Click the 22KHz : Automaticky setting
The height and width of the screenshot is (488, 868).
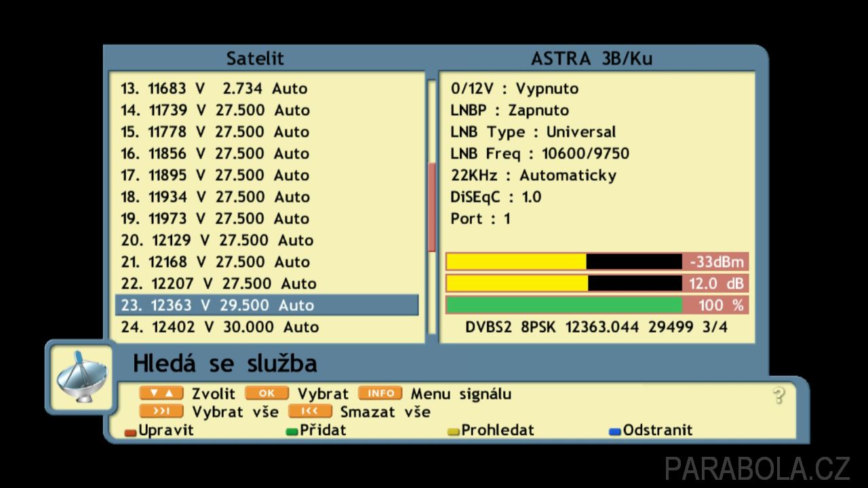pos(534,175)
